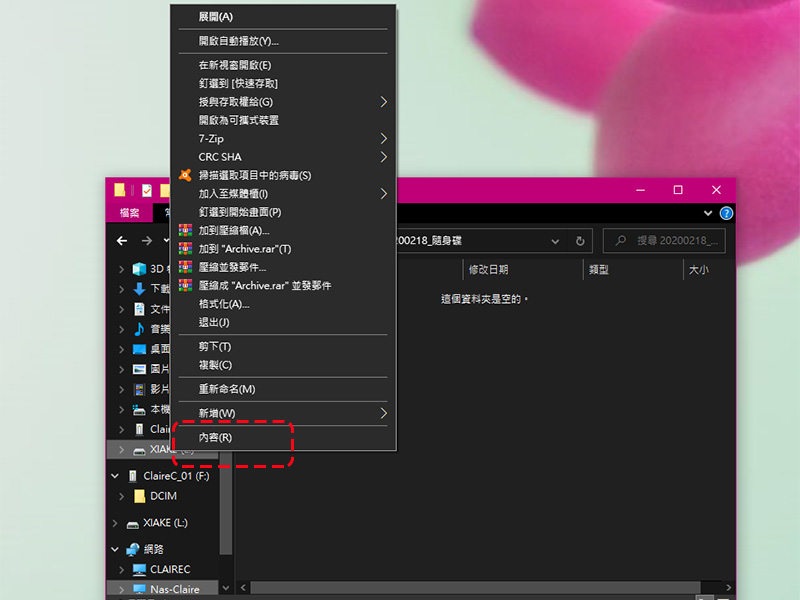The width and height of the screenshot is (800, 600).
Task: Choose 退出(J) to eject the drive
Action: pyautogui.click(x=283, y=322)
